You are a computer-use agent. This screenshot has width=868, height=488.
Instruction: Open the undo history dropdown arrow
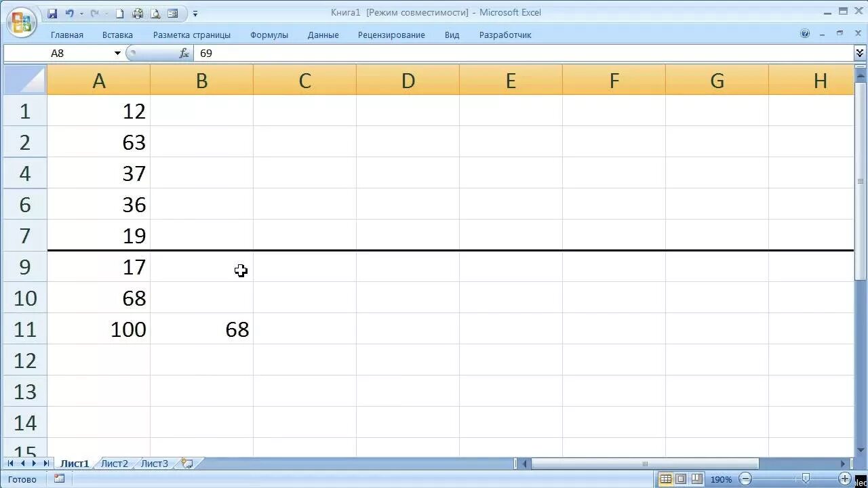pyautogui.click(x=81, y=14)
